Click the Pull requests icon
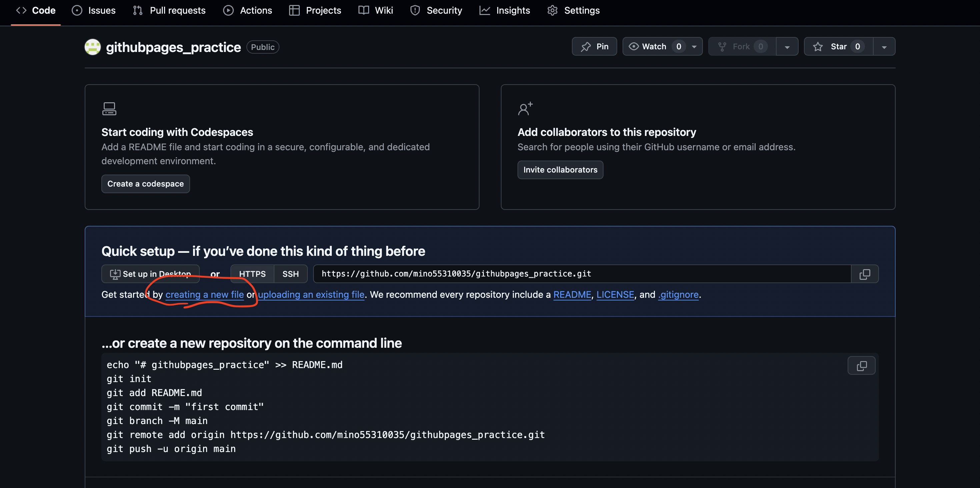 (138, 10)
